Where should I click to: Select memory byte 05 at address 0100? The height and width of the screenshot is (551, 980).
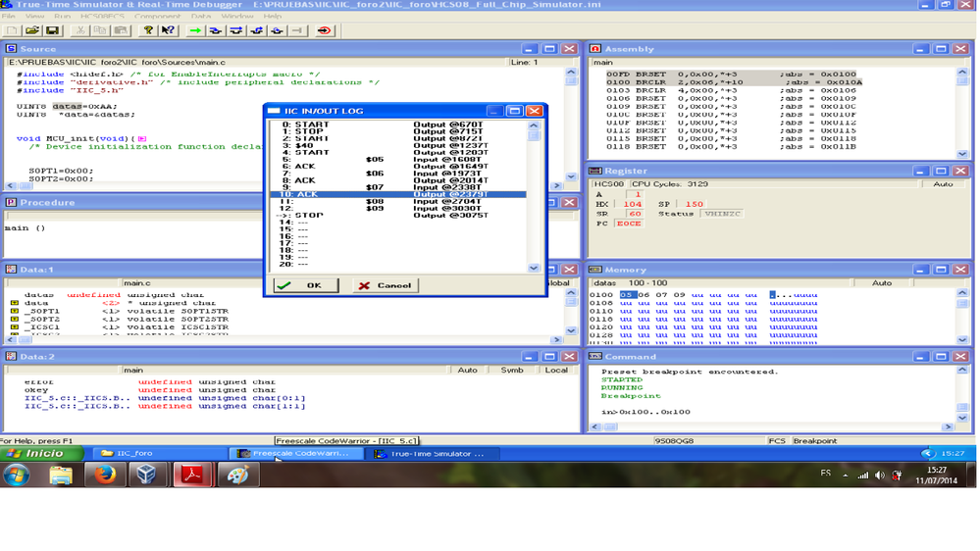coord(627,295)
